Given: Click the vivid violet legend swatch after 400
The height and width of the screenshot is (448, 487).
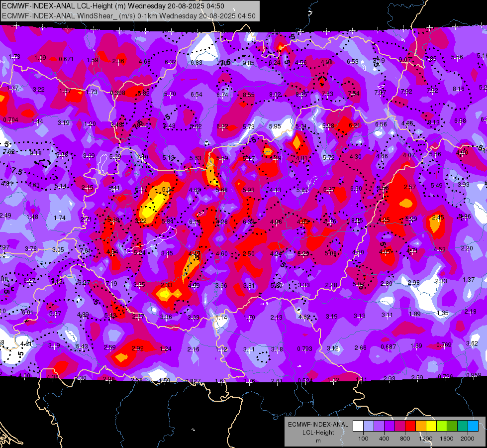Looking at the screenshot, I should [x=389, y=426].
